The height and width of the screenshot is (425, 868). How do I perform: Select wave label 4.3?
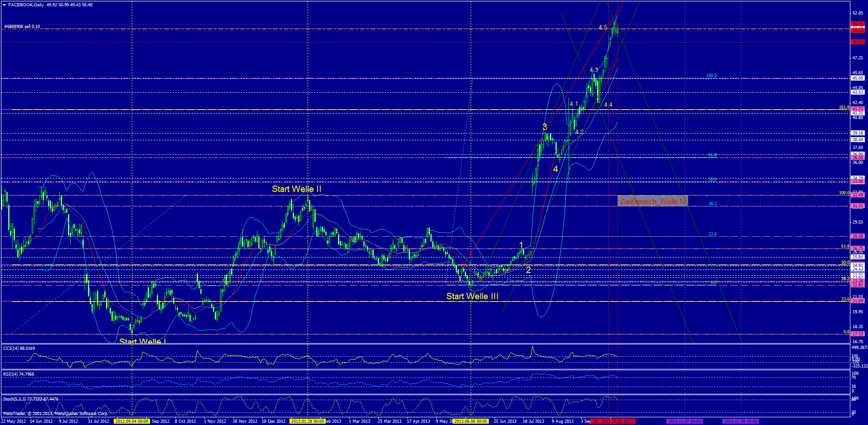pyautogui.click(x=594, y=70)
